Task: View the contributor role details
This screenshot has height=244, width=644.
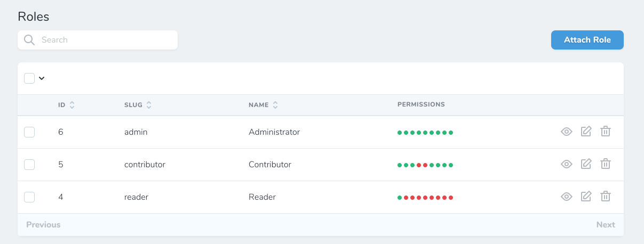Action: [566, 164]
